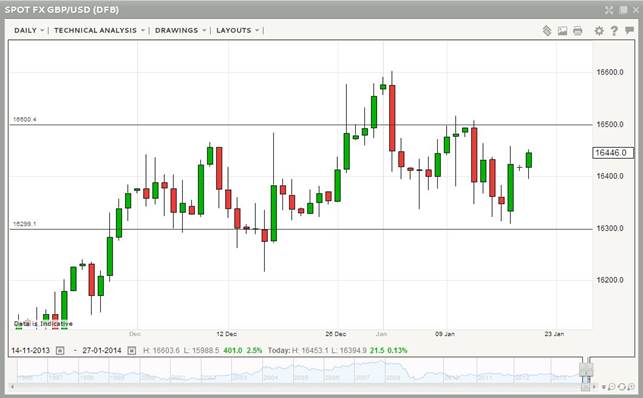
Task: Open the DAILY timeframe dropdown
Action: (x=29, y=30)
